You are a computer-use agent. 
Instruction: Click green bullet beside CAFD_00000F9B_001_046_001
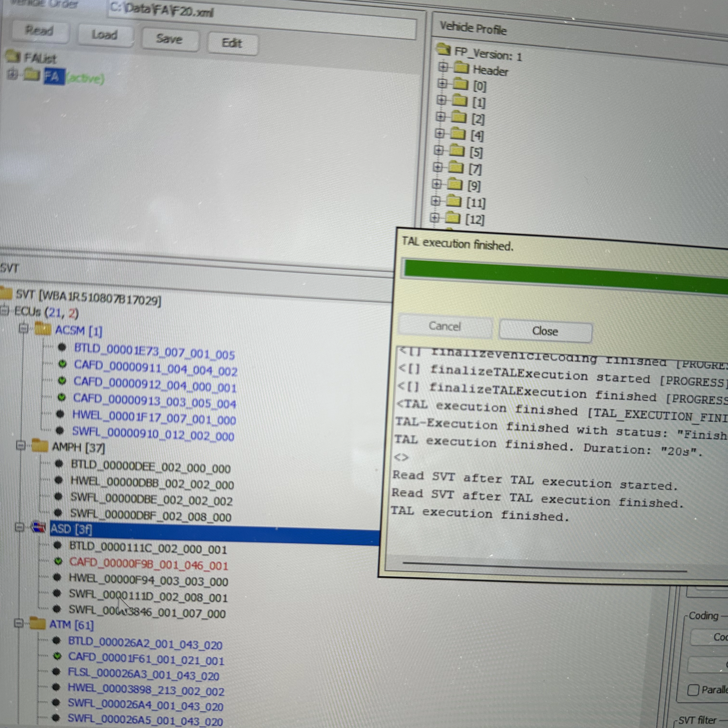[x=58, y=561]
